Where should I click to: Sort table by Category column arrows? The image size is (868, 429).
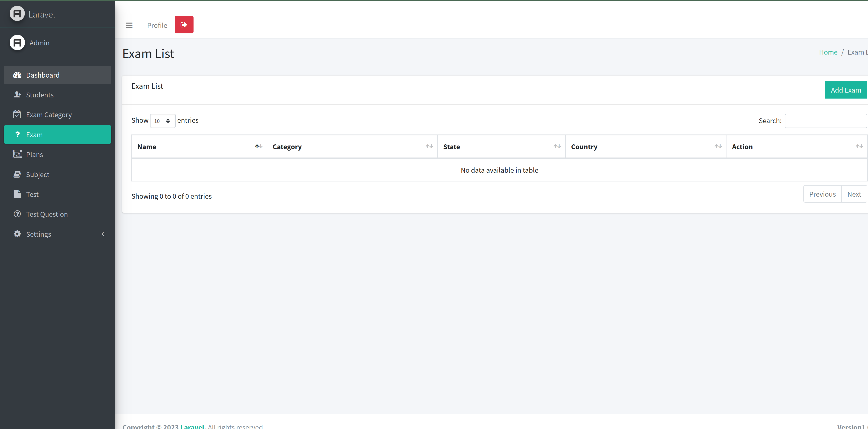tap(429, 146)
